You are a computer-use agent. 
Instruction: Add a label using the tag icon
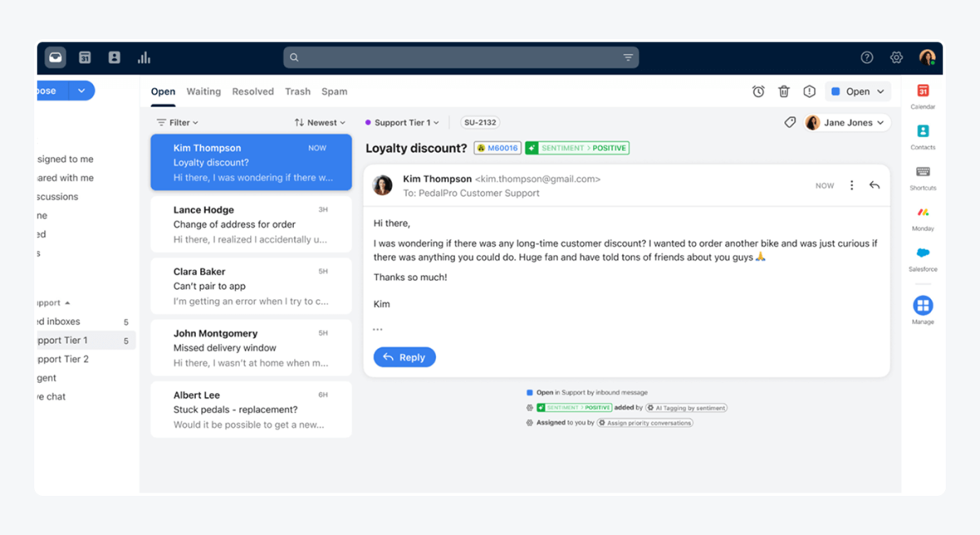[x=789, y=122]
